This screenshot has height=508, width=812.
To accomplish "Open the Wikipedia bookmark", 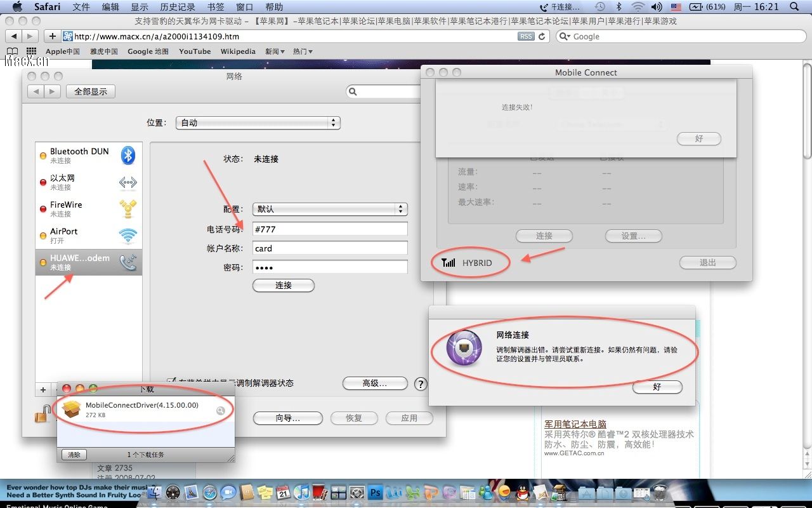I will pyautogui.click(x=238, y=51).
